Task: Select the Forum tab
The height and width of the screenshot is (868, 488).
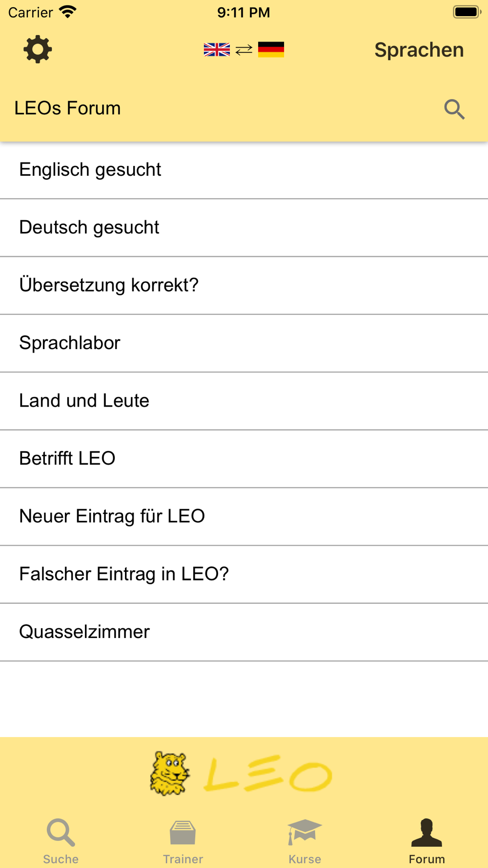Action: 427,841
